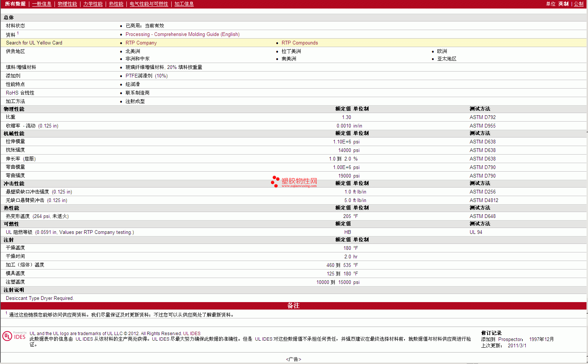Open Processing Comprehensive Molding Guide link
Image resolution: width=588 pixels, height=364 pixels.
pos(182,34)
